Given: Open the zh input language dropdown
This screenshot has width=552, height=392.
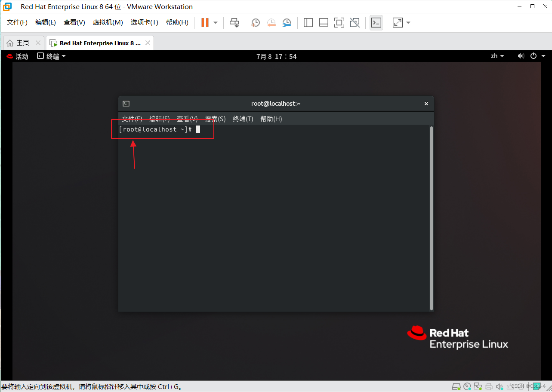Looking at the screenshot, I should (x=497, y=56).
